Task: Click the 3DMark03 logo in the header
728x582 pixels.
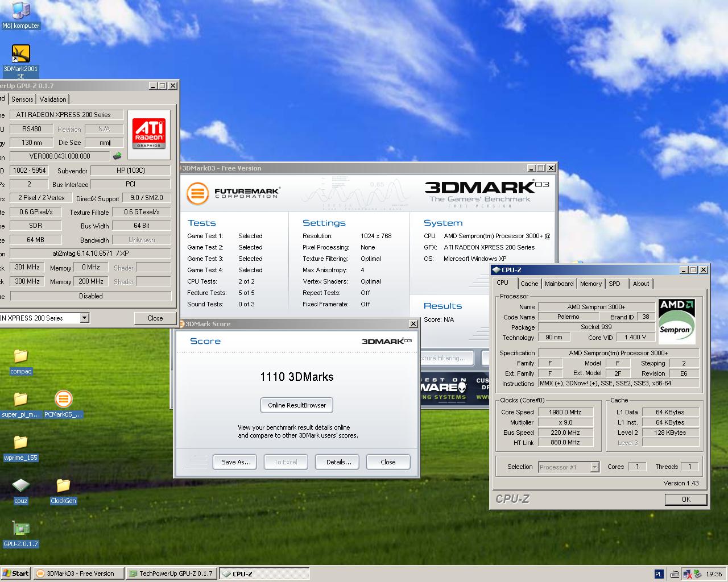Action: 487,193
